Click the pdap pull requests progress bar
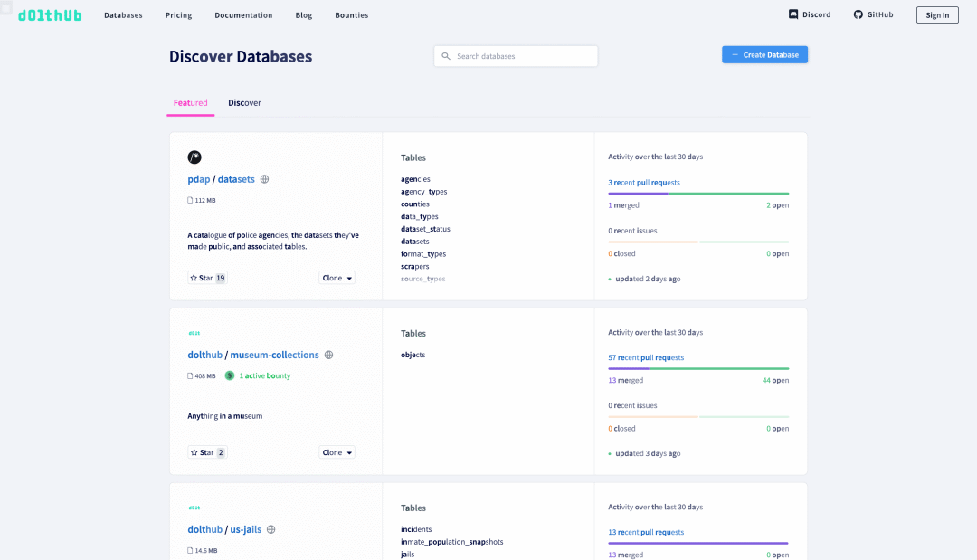This screenshot has height=560, width=977. [x=698, y=193]
